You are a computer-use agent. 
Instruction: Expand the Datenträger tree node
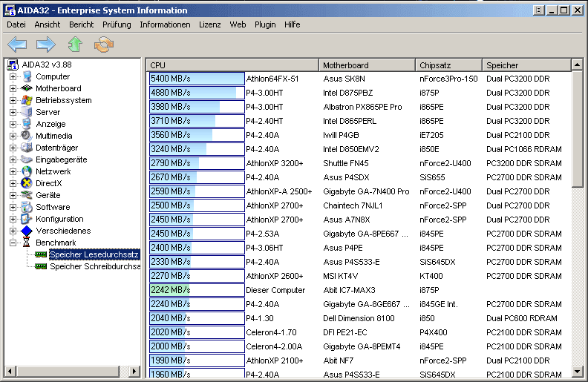click(x=13, y=148)
